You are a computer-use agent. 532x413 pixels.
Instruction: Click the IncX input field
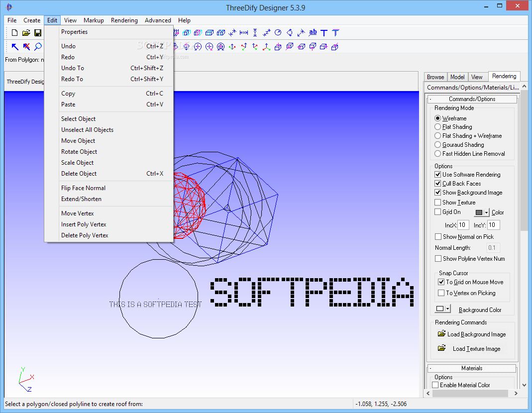[463, 224]
